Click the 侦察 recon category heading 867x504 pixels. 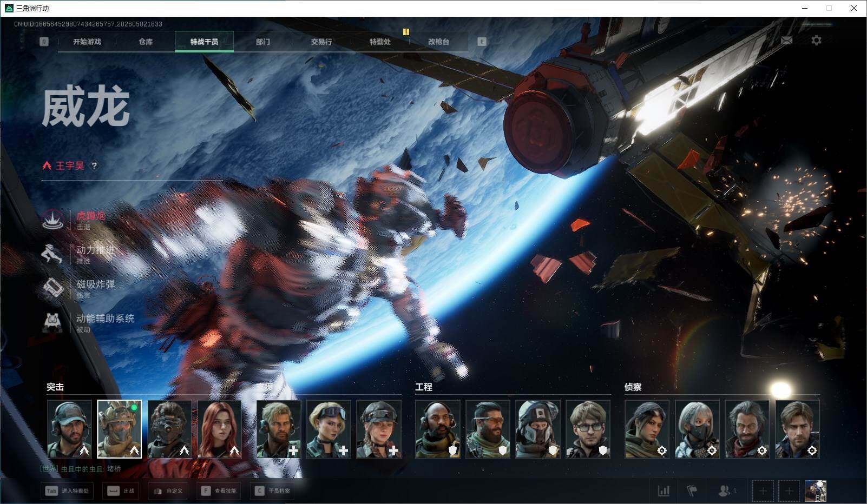click(633, 387)
